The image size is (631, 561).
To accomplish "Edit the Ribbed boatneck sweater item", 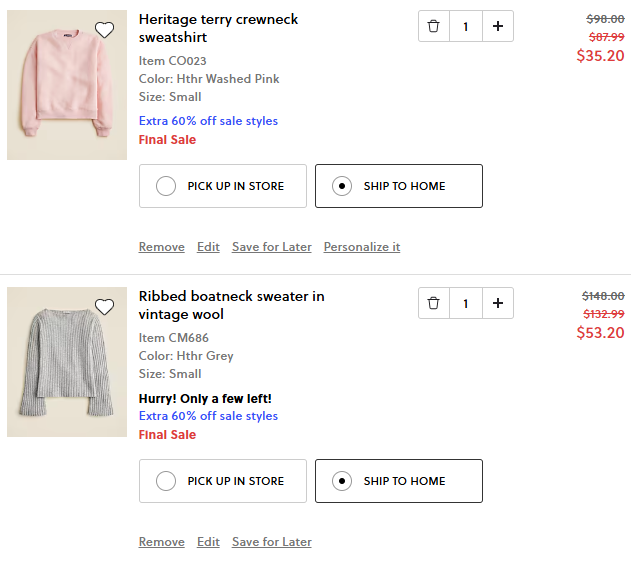I will [x=208, y=542].
